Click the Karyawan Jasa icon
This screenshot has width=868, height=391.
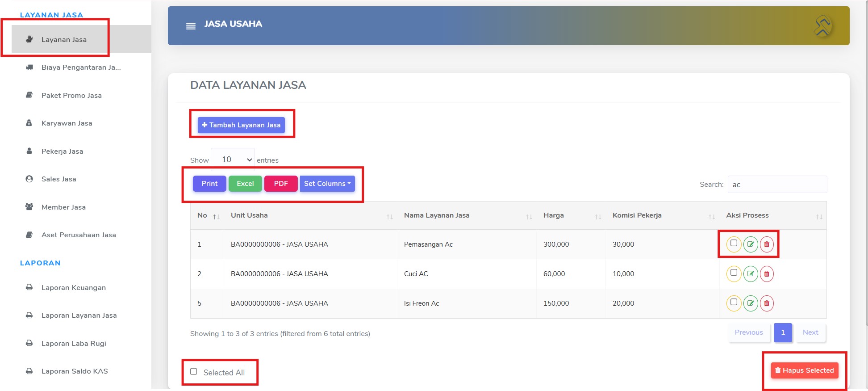click(29, 123)
